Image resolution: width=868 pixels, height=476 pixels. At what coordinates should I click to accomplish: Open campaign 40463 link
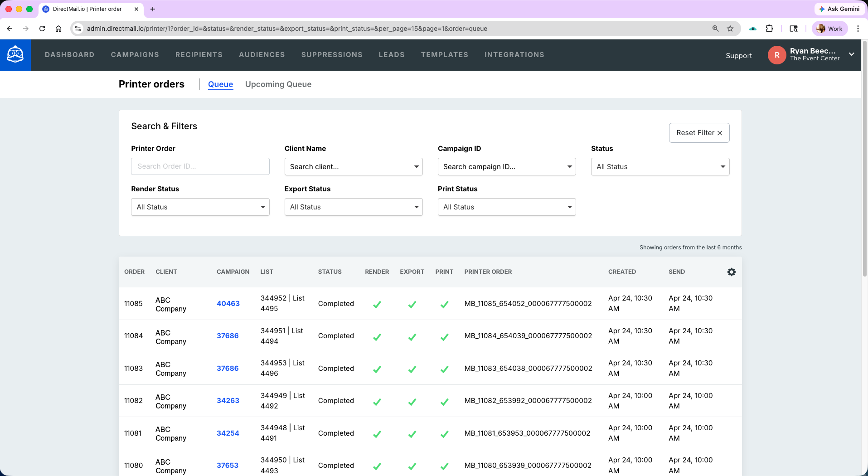click(228, 303)
